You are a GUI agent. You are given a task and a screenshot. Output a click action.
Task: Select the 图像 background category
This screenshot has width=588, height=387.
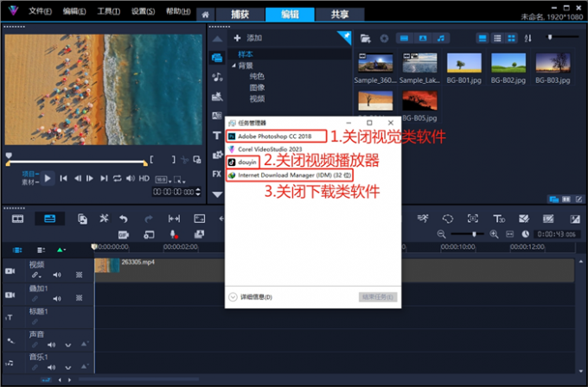click(257, 87)
